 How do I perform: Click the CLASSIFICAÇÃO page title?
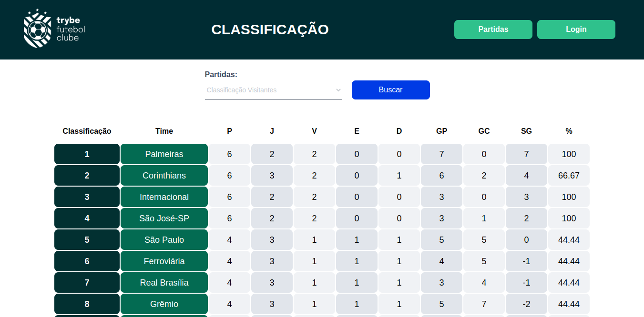click(270, 29)
